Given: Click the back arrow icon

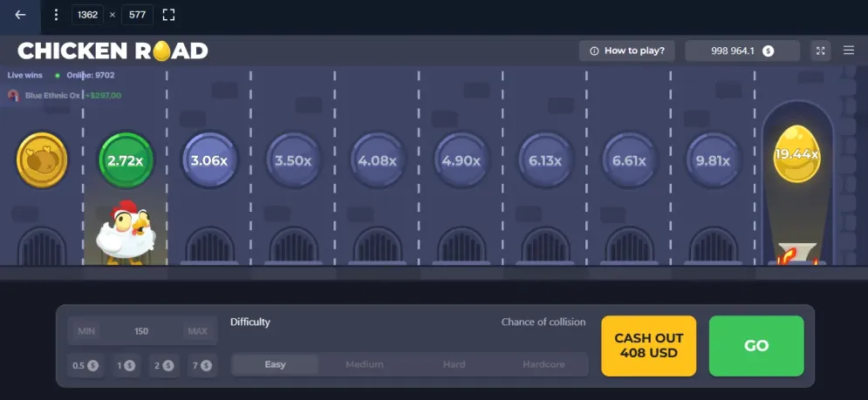Looking at the screenshot, I should pos(20,15).
